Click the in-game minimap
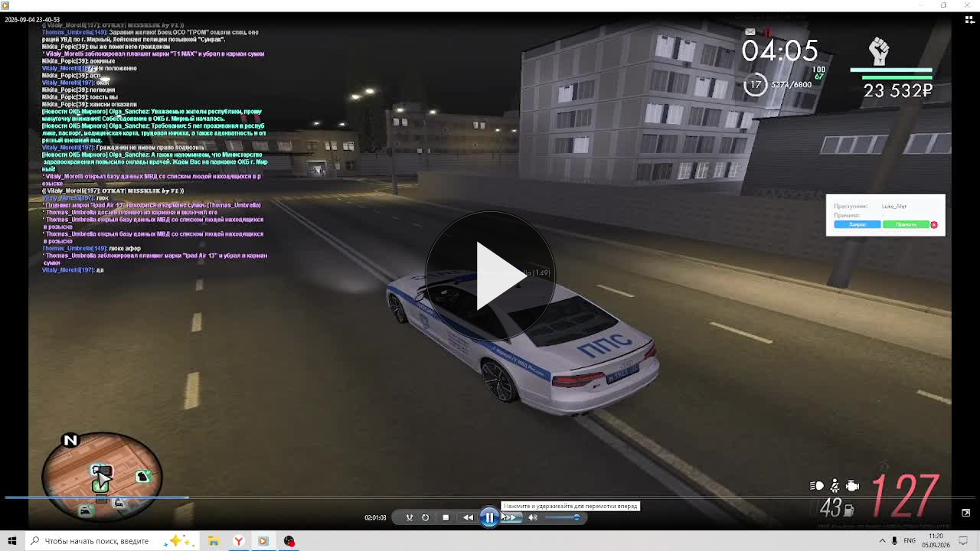 (102, 478)
